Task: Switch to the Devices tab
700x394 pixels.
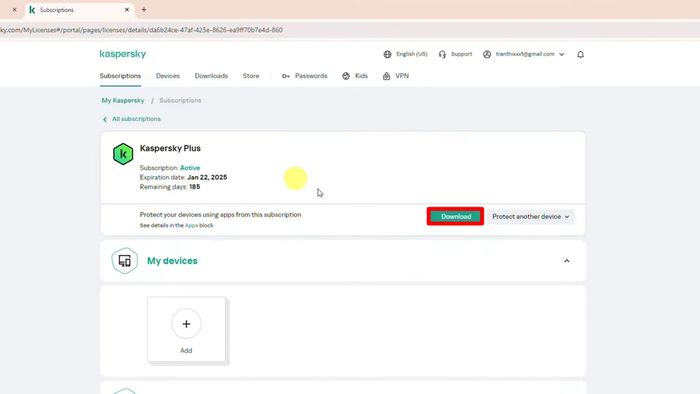Action: (x=168, y=76)
